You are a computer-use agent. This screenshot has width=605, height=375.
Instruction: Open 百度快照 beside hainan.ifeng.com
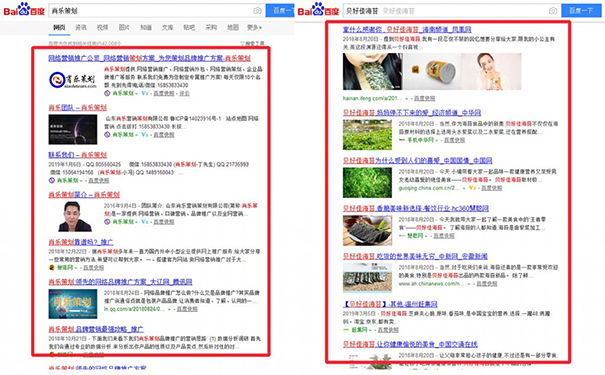pyautogui.click(x=424, y=98)
